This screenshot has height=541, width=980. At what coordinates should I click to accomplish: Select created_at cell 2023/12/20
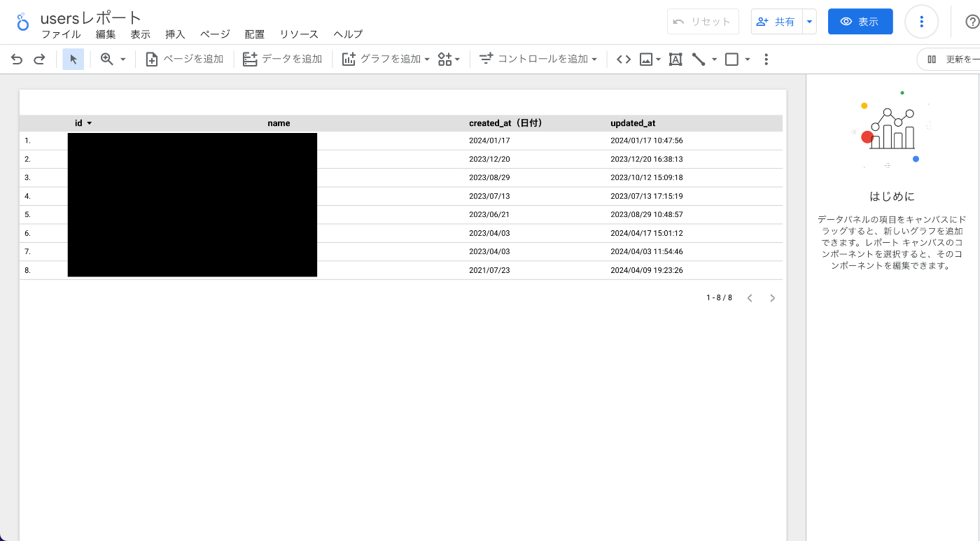coord(489,159)
